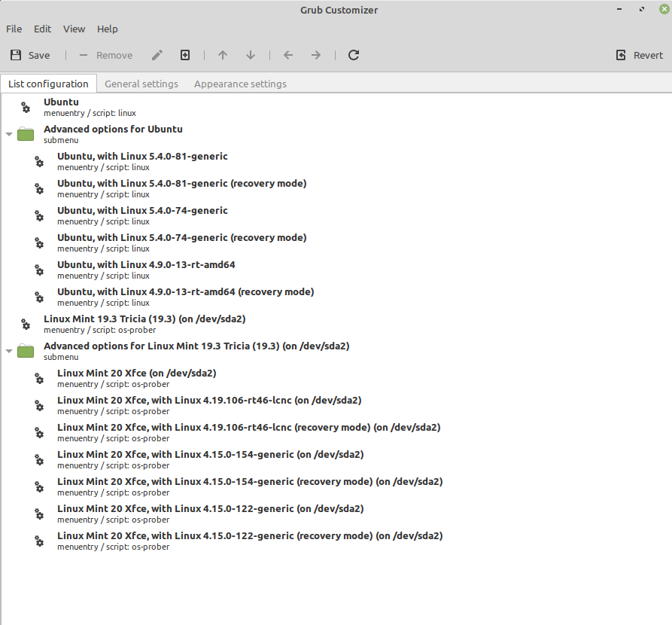Click gear icon of Ubuntu 4.9.0-13-rt-amd64 entry
Viewport: 672px width, 625px height.
click(x=39, y=270)
